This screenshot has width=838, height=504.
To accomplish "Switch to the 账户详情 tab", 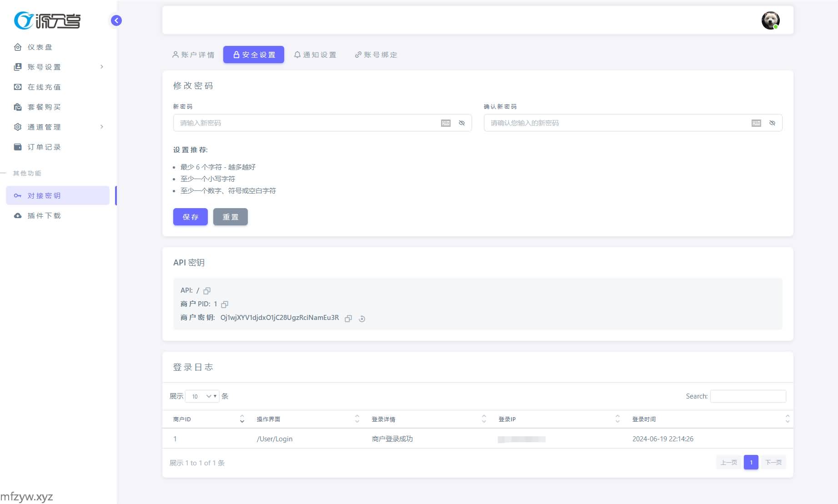I will coord(193,55).
